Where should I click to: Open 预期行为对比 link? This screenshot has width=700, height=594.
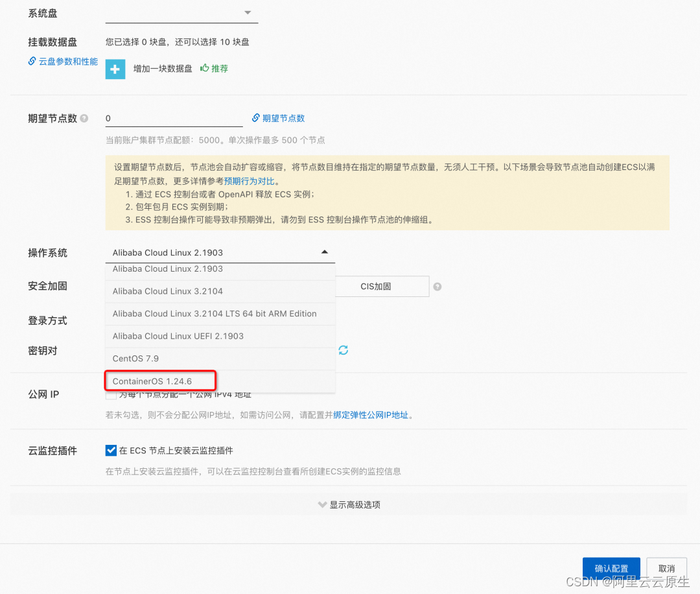[249, 181]
